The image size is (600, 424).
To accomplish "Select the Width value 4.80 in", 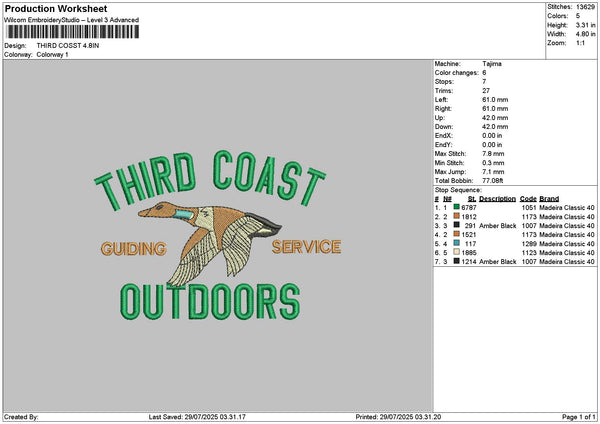I will click(585, 34).
